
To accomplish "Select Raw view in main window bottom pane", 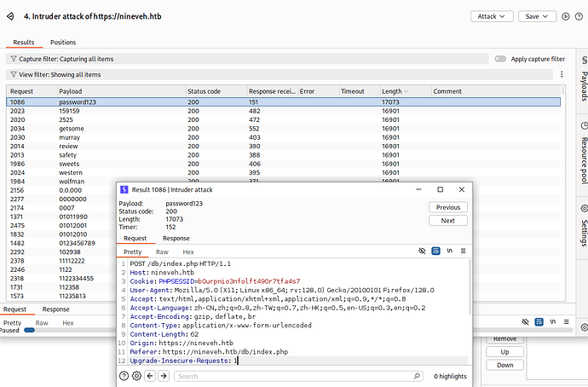I will coord(42,323).
